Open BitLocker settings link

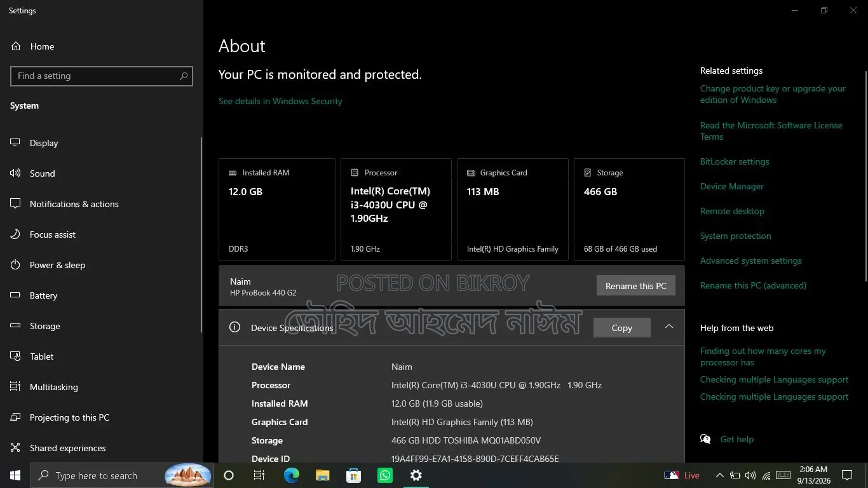click(735, 161)
